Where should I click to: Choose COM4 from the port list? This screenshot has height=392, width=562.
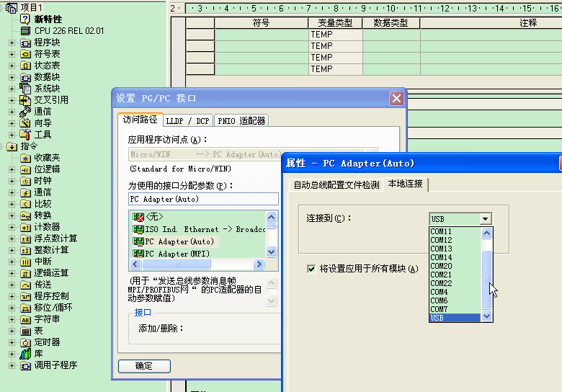440,292
